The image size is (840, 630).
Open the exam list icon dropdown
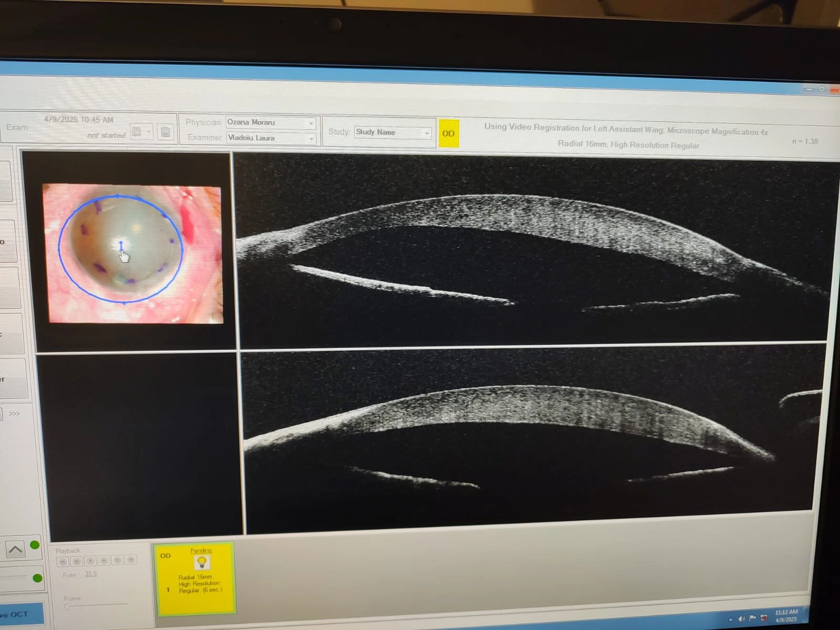[150, 132]
